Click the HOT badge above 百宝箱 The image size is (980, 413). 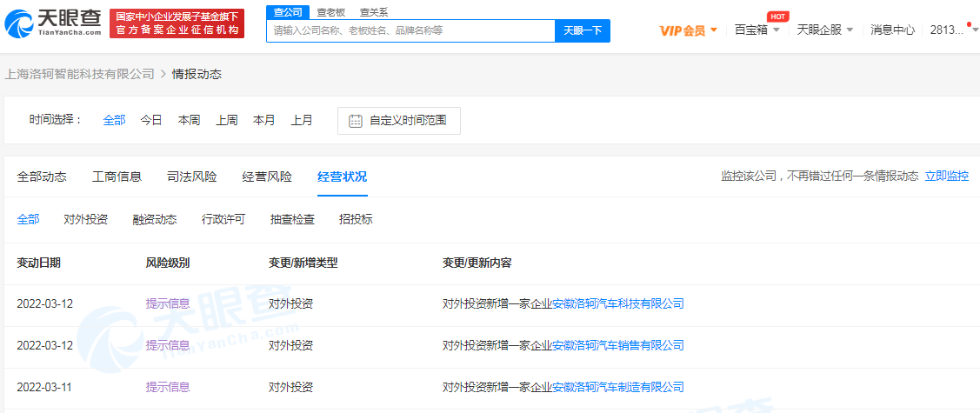click(777, 17)
